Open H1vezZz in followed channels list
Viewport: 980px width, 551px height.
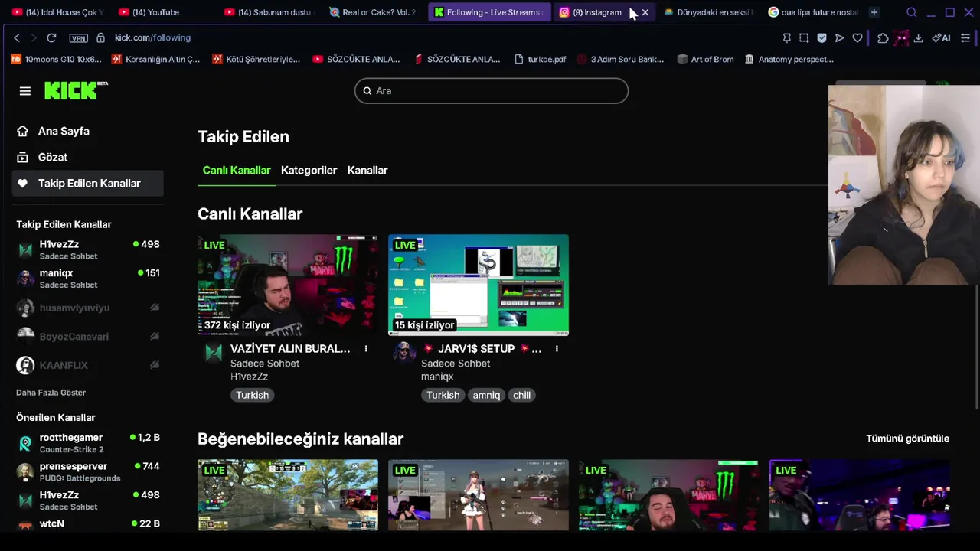(88, 249)
